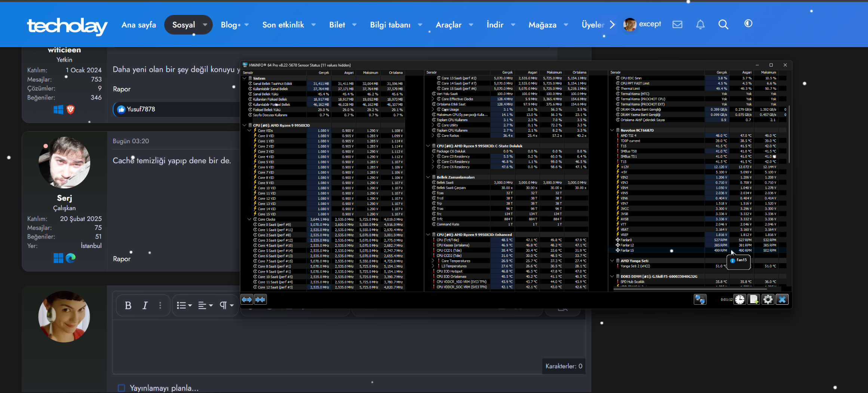The width and height of the screenshot is (868, 393).
Task: Toggle the dark/light theme switch icon
Action: 748,24
